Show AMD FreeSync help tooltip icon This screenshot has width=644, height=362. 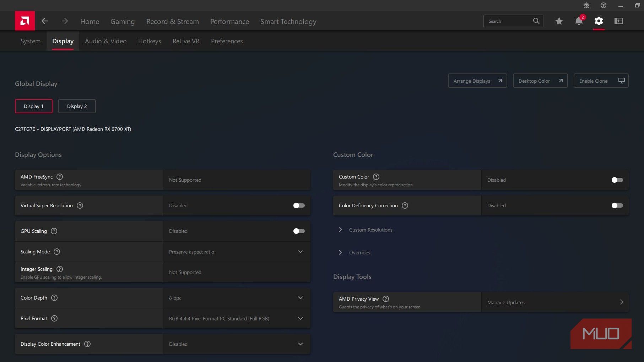coord(60,177)
